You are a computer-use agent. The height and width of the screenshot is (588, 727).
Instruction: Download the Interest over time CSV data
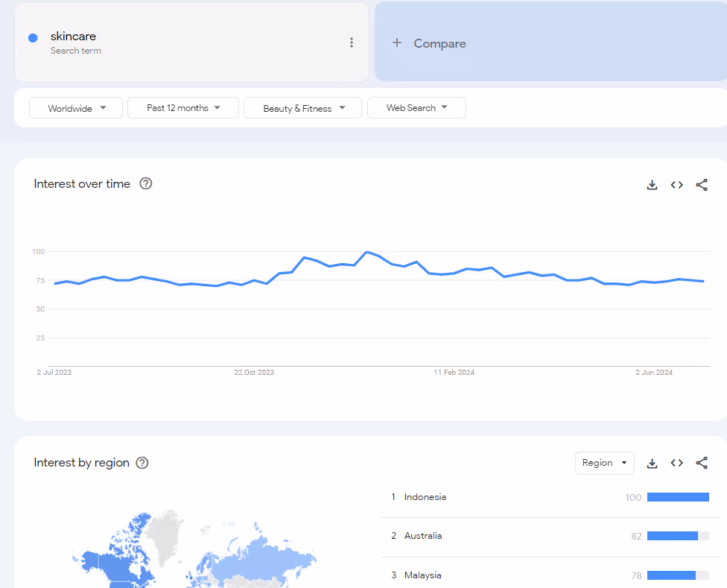coord(652,184)
